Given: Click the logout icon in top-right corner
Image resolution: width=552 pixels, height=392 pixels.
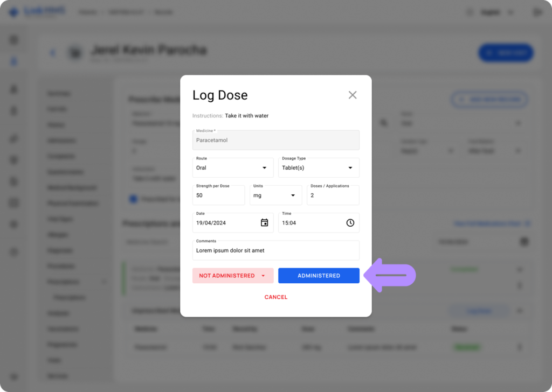Looking at the screenshot, I should (x=537, y=12).
